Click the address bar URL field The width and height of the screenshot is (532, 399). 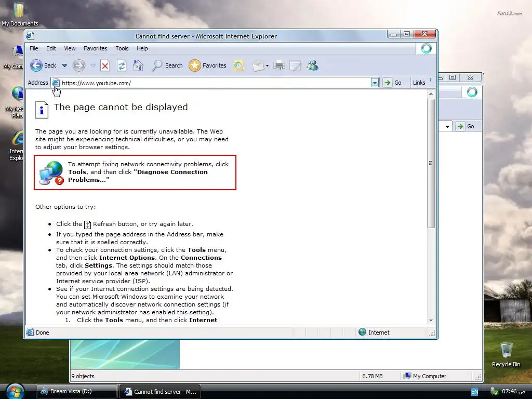coord(216,83)
